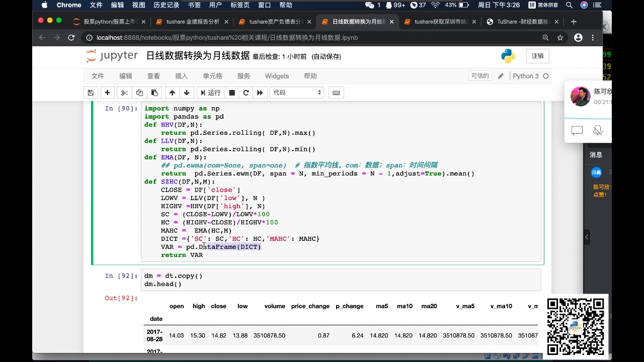Click the In [92] code cell
644x362 pixels.
[x=341, y=280]
